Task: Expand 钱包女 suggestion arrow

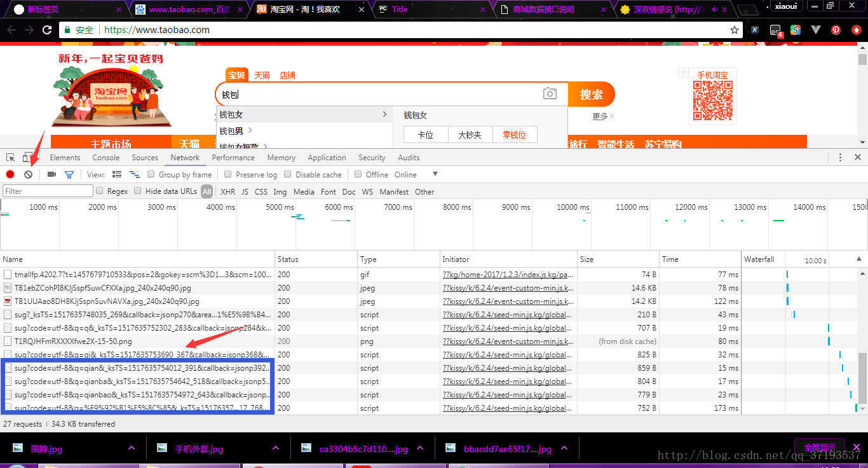Action: coord(384,114)
